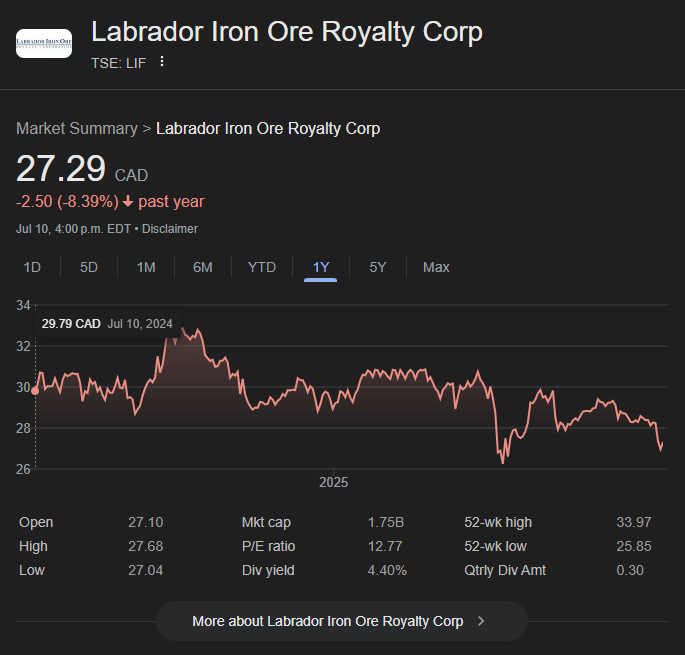Click the Qtrly Div Amt value 0.30

click(x=630, y=570)
